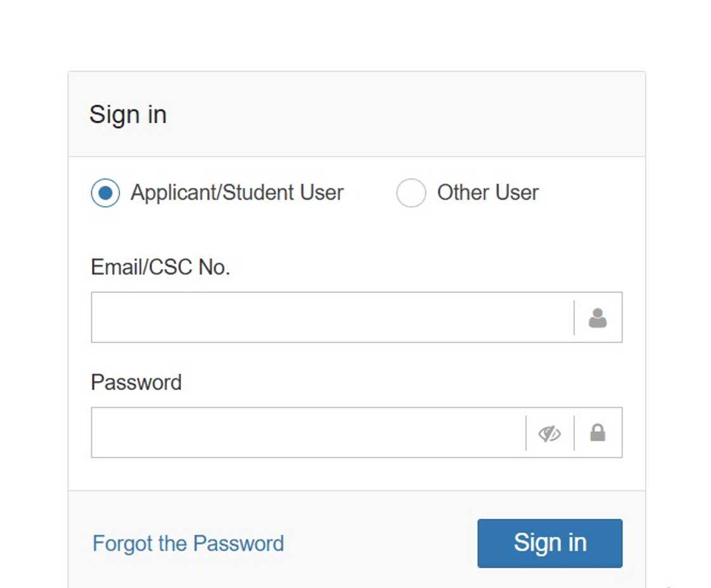Click the crossed-eye icon to show password
This screenshot has height=588, width=711.
click(x=550, y=433)
